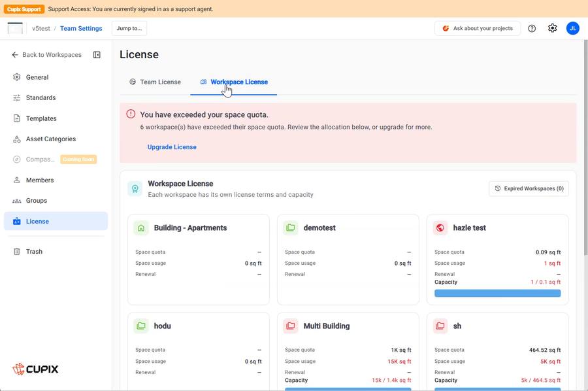
Task: Click the hazle test capacity bar
Action: click(x=498, y=293)
